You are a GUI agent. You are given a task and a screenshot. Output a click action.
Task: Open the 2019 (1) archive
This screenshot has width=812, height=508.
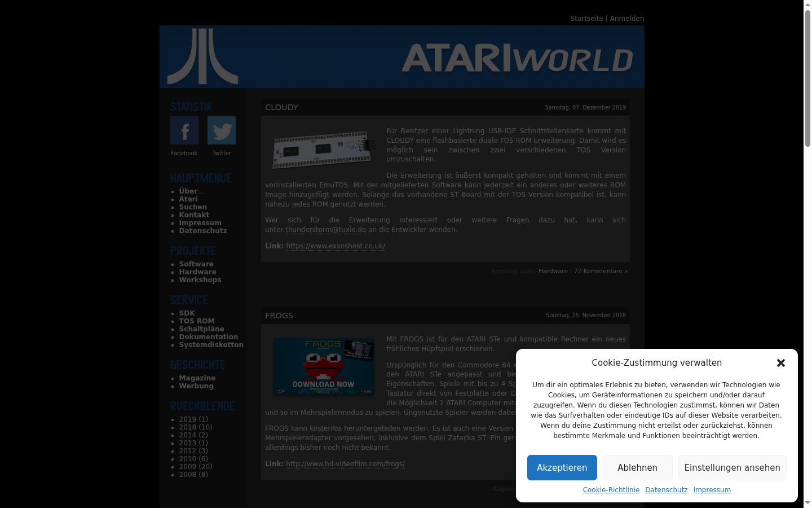pyautogui.click(x=193, y=419)
